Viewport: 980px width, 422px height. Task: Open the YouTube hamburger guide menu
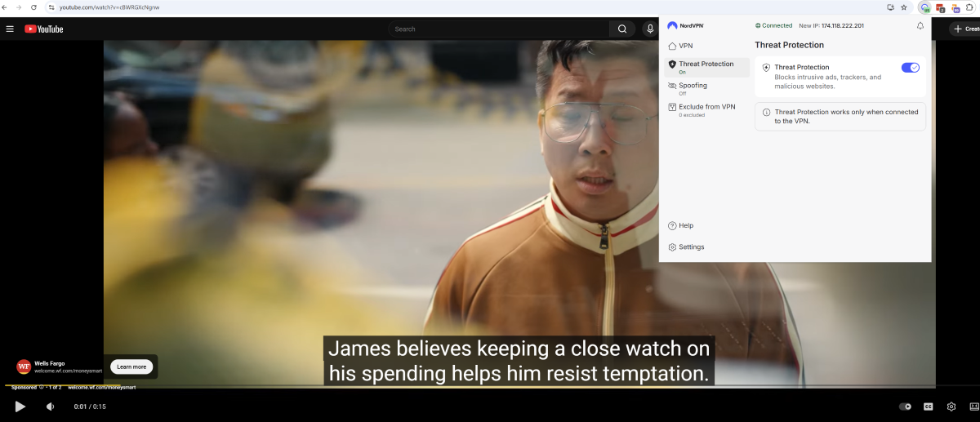[10, 29]
